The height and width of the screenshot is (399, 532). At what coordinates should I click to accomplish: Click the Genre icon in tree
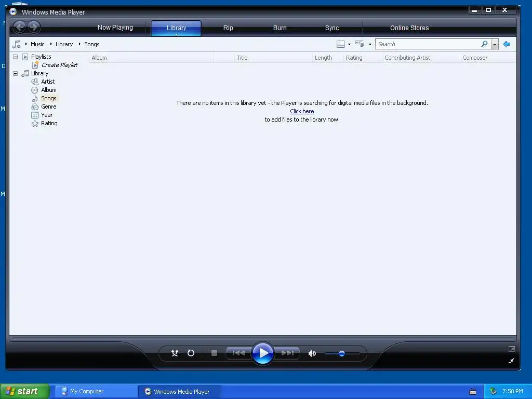35,107
